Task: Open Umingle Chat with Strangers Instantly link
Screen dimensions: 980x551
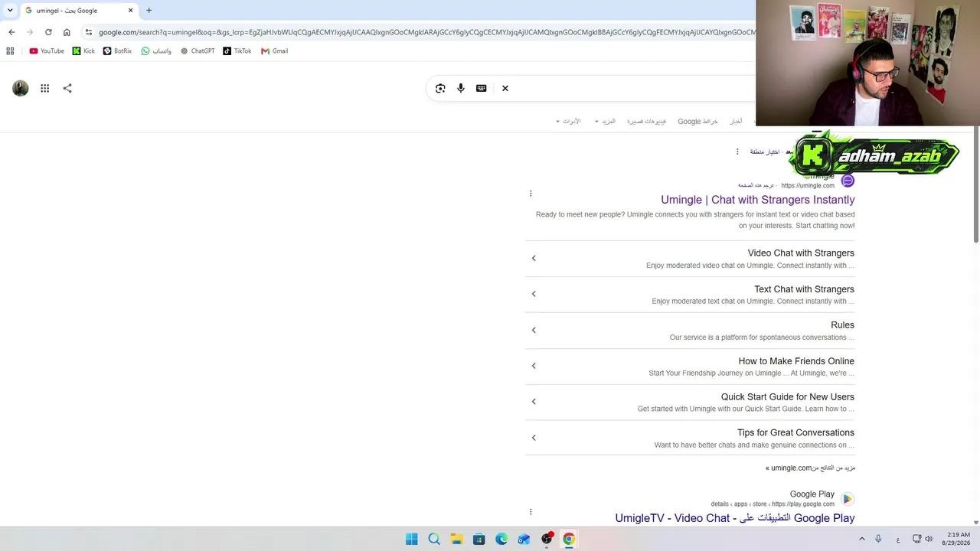Action: (x=758, y=200)
